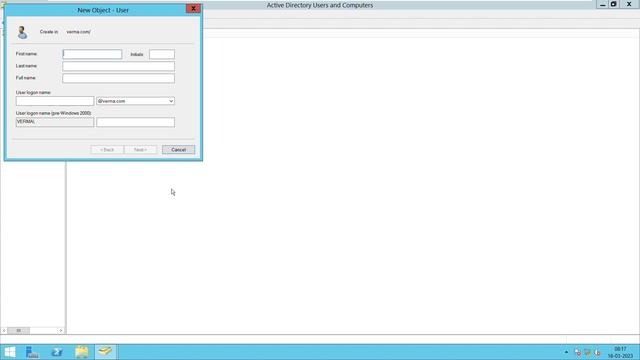Image resolution: width=640 pixels, height=360 pixels.
Task: Click the volume speaker tray icon
Action: pyautogui.click(x=597, y=352)
